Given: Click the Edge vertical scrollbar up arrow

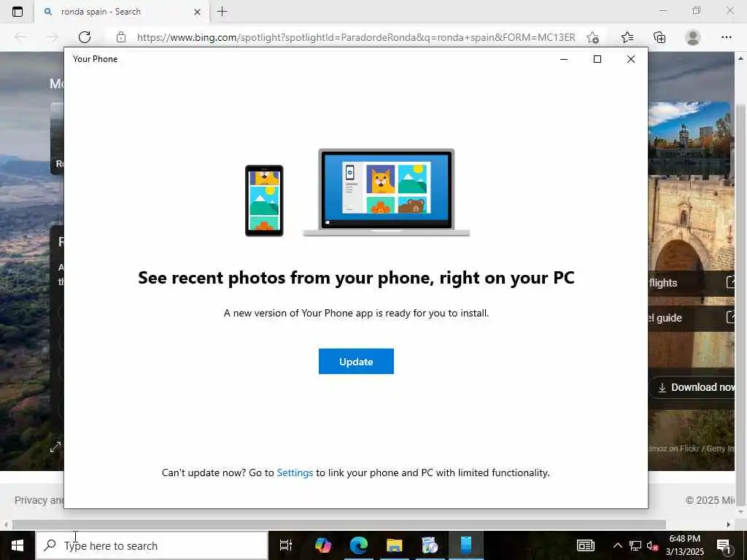Looking at the screenshot, I should point(741,58).
